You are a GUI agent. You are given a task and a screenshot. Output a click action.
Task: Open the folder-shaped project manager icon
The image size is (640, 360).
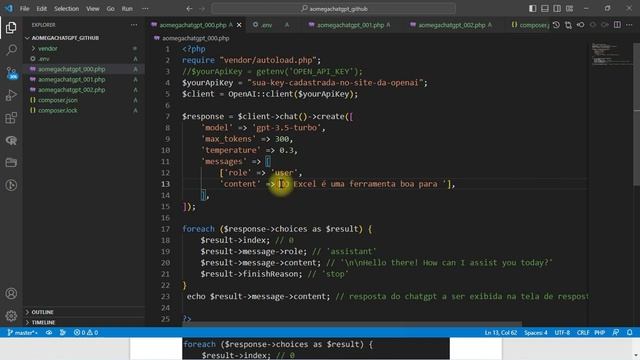point(11,162)
